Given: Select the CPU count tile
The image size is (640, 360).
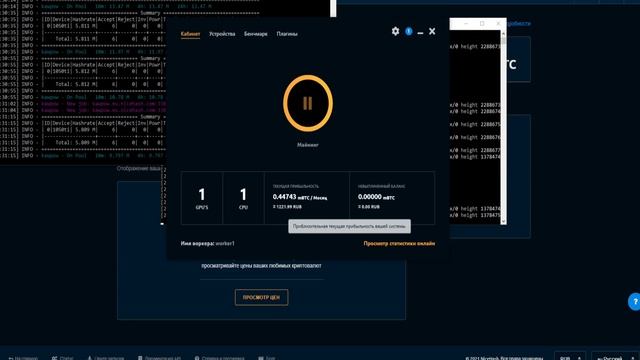Looking at the screenshot, I should point(243,198).
